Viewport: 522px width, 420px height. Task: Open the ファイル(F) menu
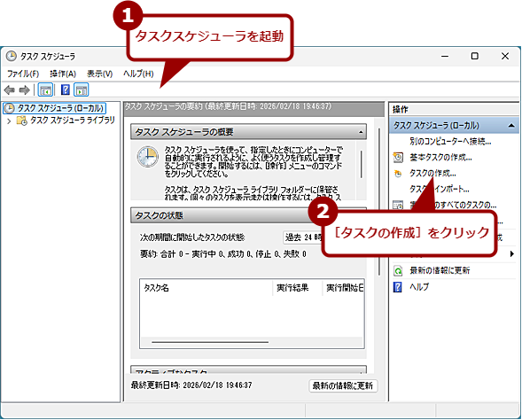23,74
